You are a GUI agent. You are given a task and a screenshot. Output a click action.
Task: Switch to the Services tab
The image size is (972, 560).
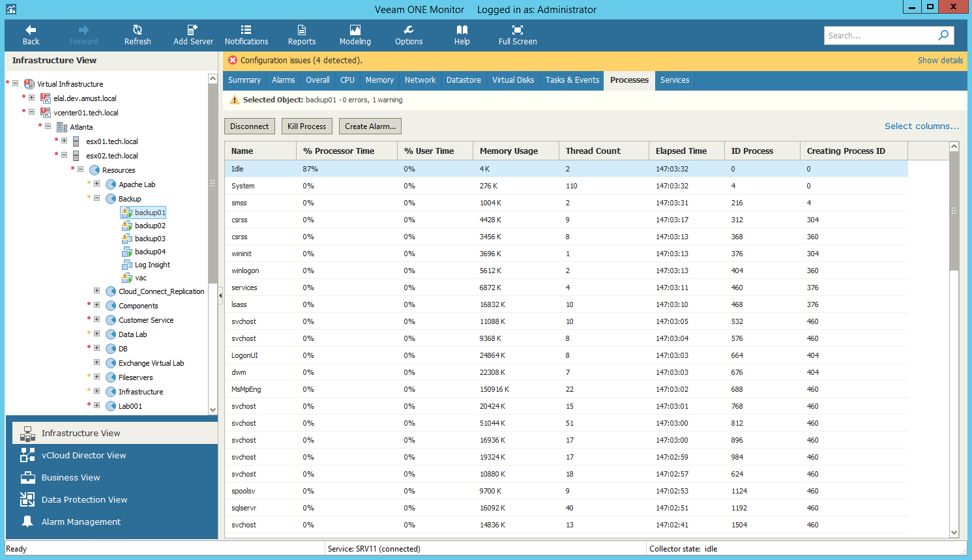[x=675, y=80]
